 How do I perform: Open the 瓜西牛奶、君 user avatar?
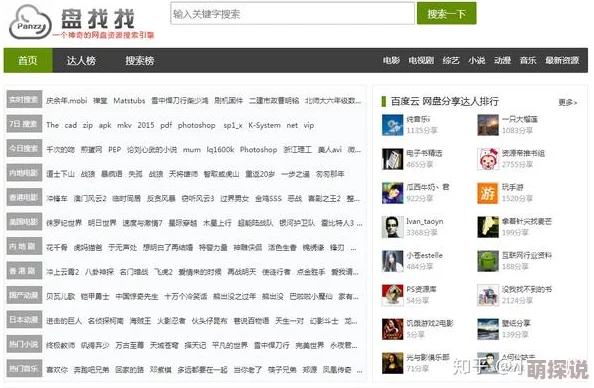coord(392,193)
